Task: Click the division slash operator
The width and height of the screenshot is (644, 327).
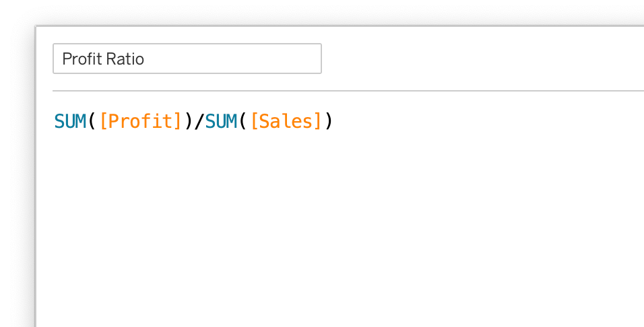Action: (x=198, y=122)
